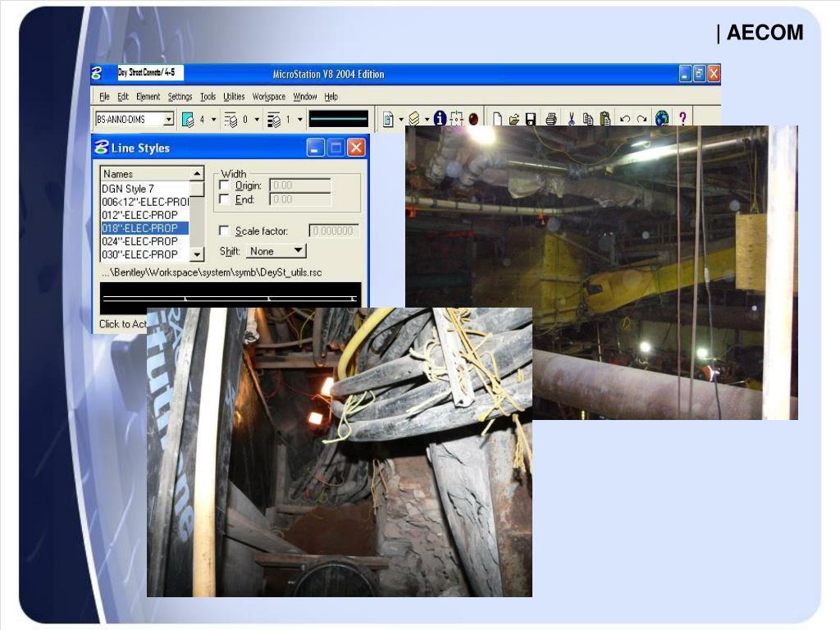Click the active color icon showing 4
This screenshot has height=630, width=840.
pyautogui.click(x=188, y=120)
